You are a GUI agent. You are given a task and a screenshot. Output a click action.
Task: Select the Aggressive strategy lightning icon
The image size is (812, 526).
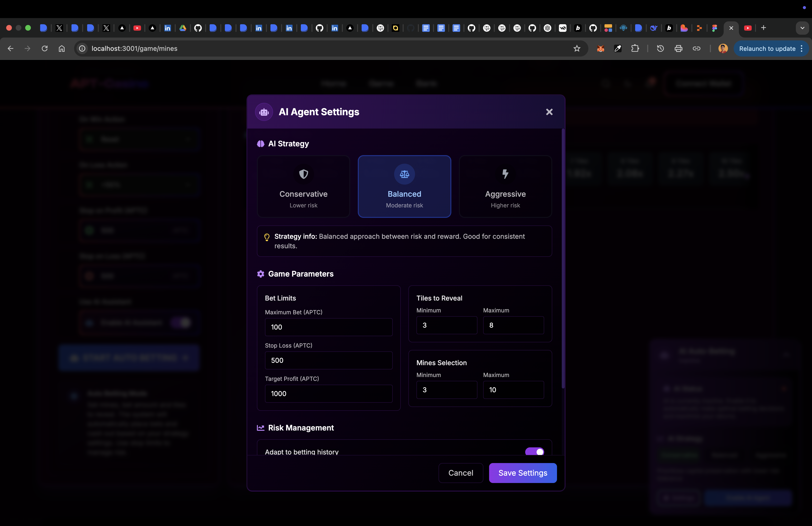click(x=505, y=174)
